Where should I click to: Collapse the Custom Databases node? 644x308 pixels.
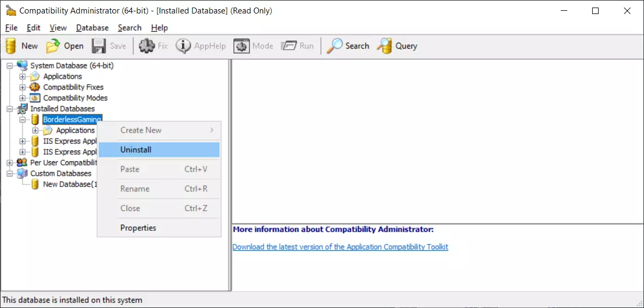(x=9, y=174)
